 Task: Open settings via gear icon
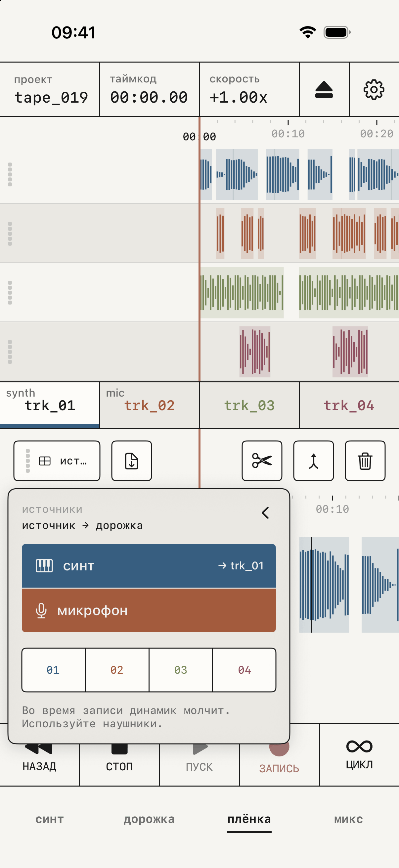click(374, 90)
